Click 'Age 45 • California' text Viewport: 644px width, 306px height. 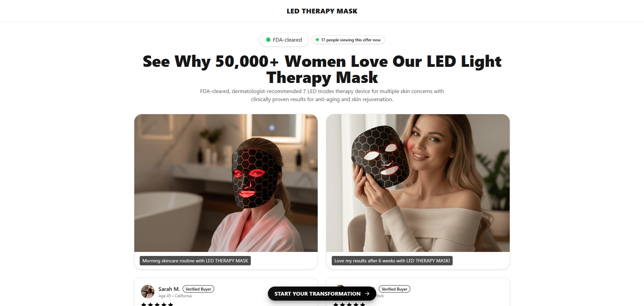pyautogui.click(x=175, y=296)
